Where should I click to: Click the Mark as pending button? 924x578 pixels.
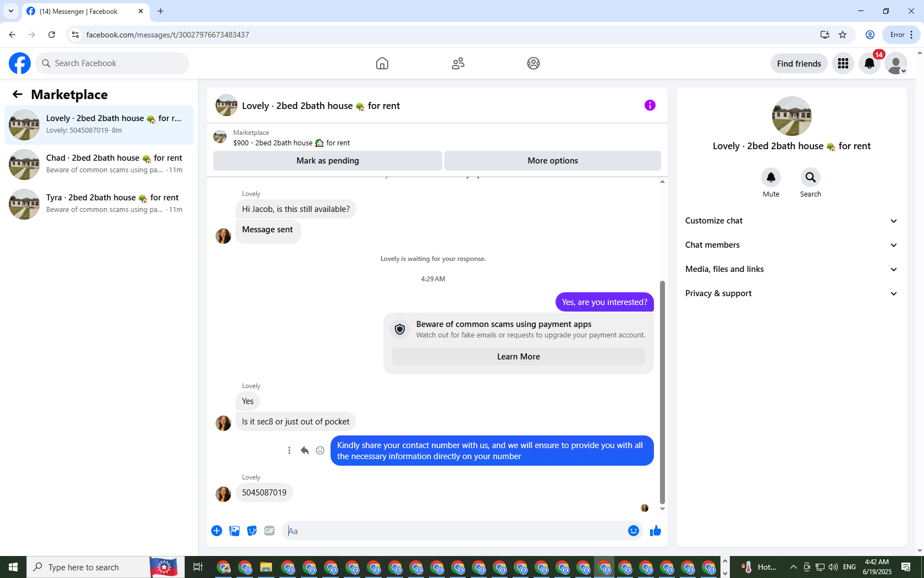pyautogui.click(x=328, y=161)
